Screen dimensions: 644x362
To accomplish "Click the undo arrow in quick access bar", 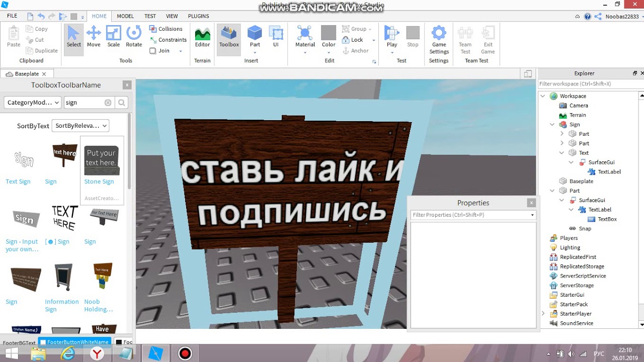I will click(x=41, y=17).
